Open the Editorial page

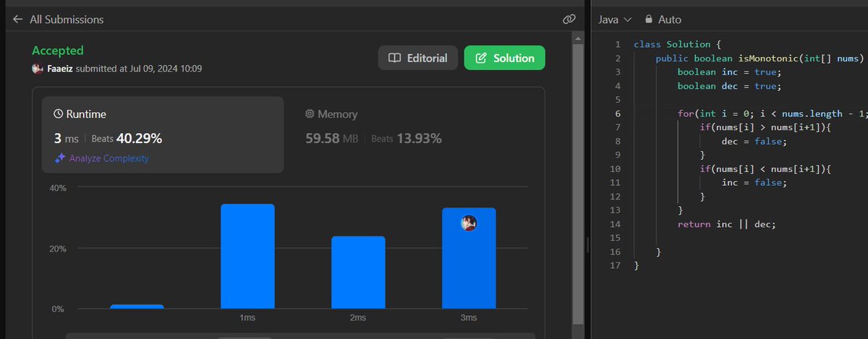pos(418,58)
